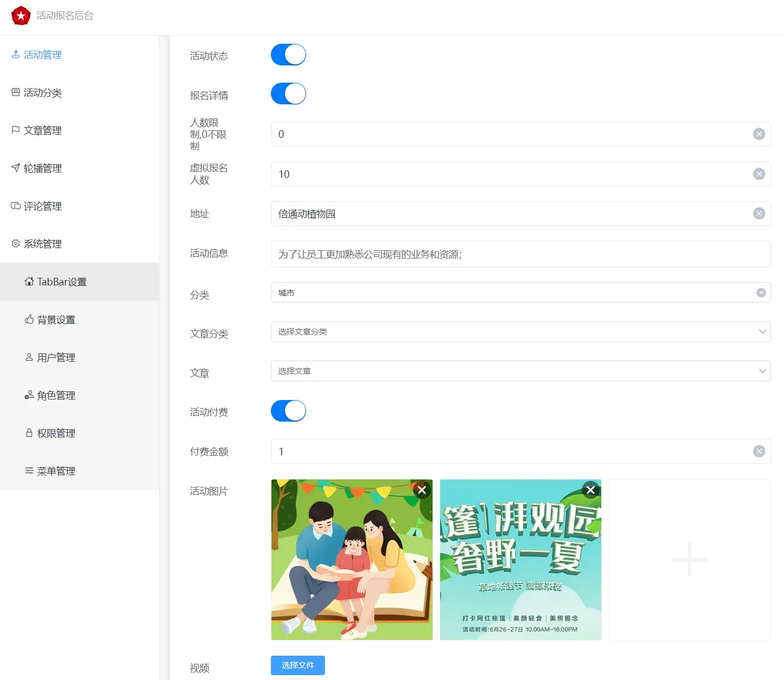Click the red star logo icon
This screenshot has width=784, height=680.
click(21, 16)
